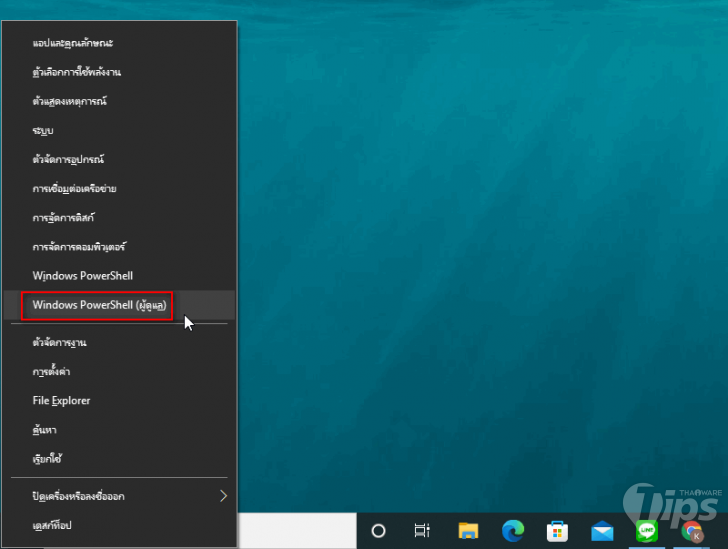
Task: Open ตัวเลือกการใช้พลังงาน power options
Action: pyautogui.click(x=119, y=72)
